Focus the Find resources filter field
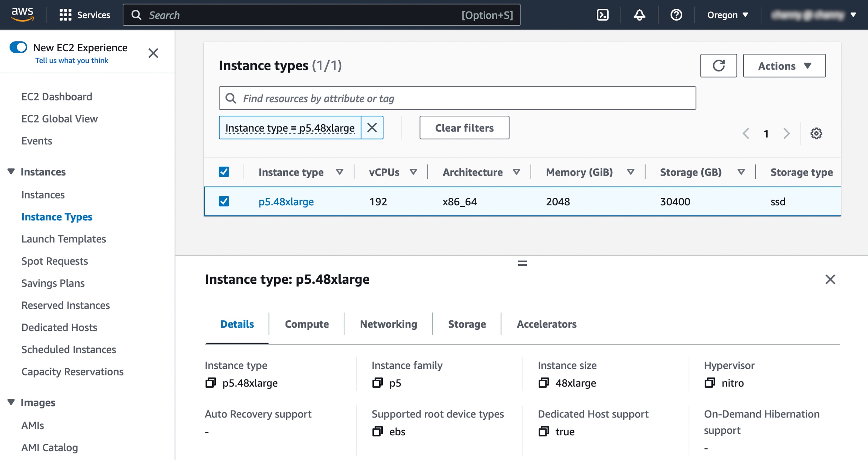868x460 pixels. (x=457, y=98)
